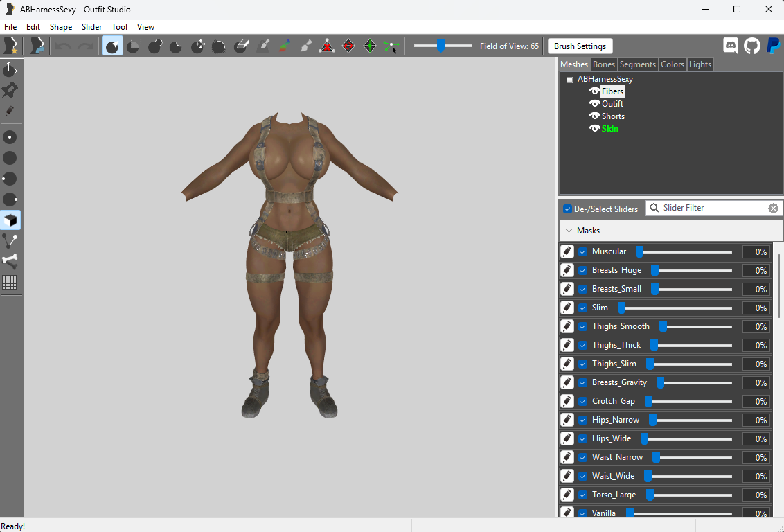Select the Collapse Vertex tool
Screen dimensions: 784x532
tap(327, 46)
